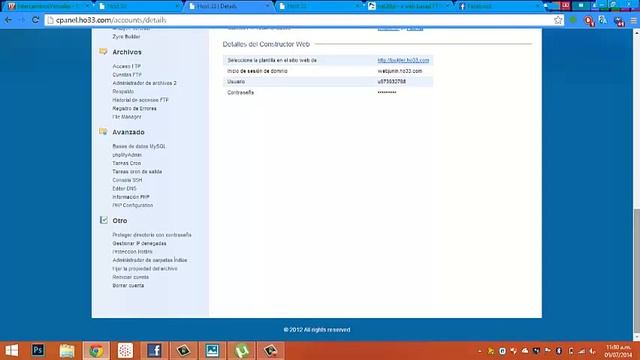Open Consola SSH link
Screen dimensions: 640x360
coord(127,180)
